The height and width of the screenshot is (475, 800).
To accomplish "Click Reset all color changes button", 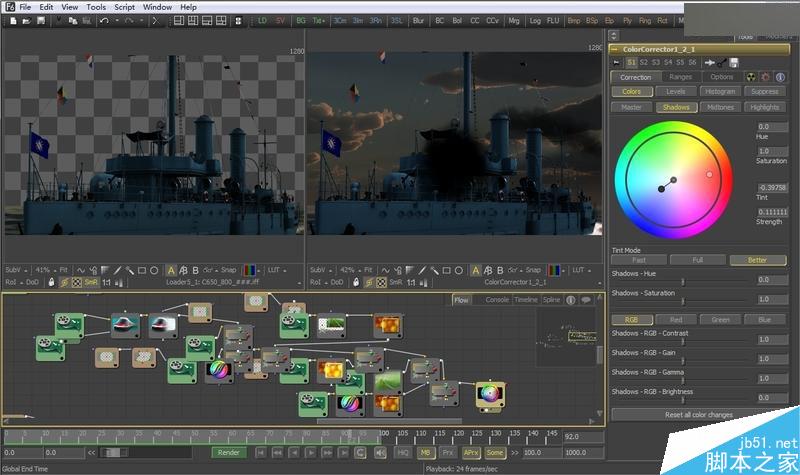I will 698,414.
